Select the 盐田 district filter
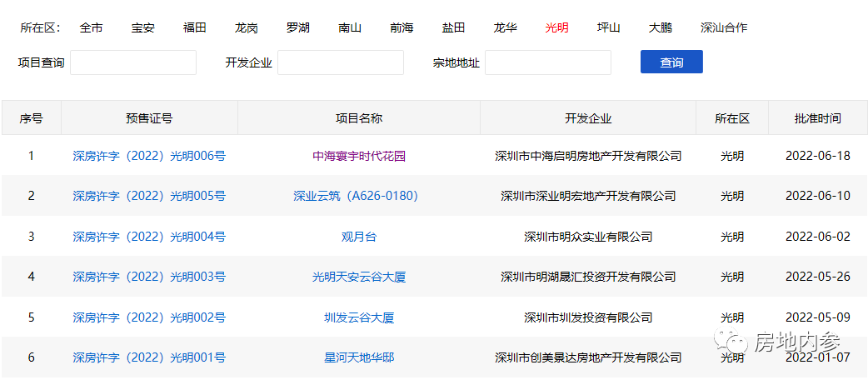This screenshot has height=380, width=868. pyautogui.click(x=453, y=27)
